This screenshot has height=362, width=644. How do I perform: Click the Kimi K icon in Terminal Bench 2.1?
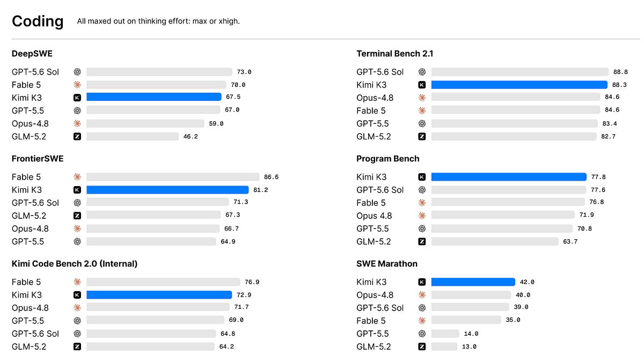422,85
